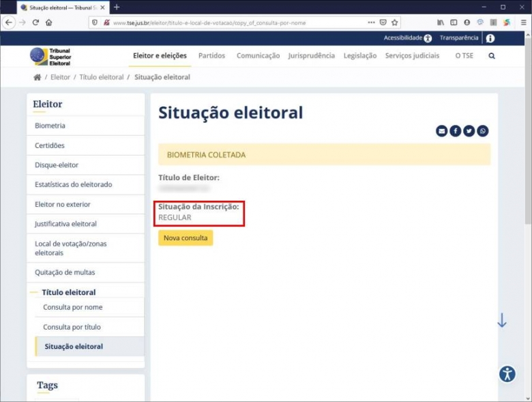Open the Legislação menu
The image size is (532, 402).
coord(360,56)
